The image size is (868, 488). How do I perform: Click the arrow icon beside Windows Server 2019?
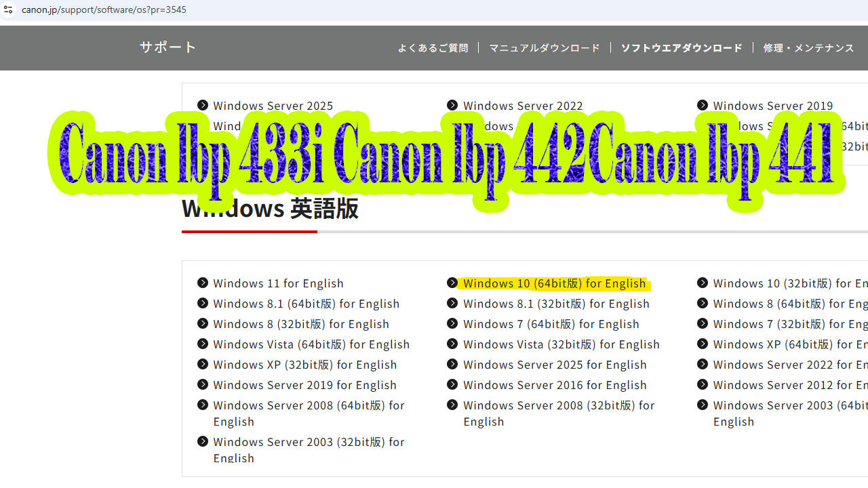pos(702,105)
